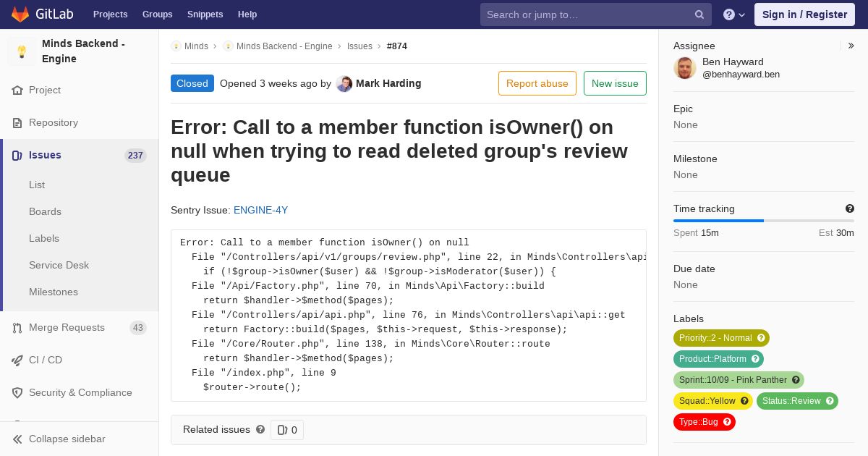Click the New issue button
Viewport: 868px width, 456px height.
[x=615, y=83]
